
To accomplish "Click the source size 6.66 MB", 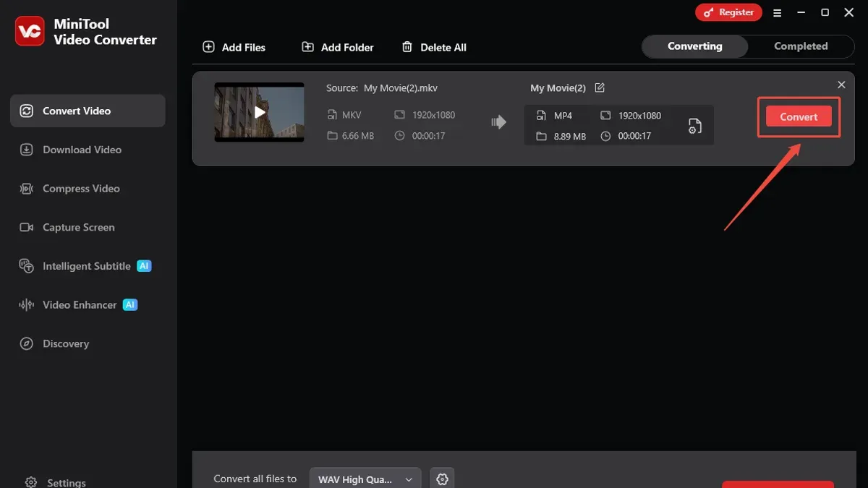I will tap(358, 136).
